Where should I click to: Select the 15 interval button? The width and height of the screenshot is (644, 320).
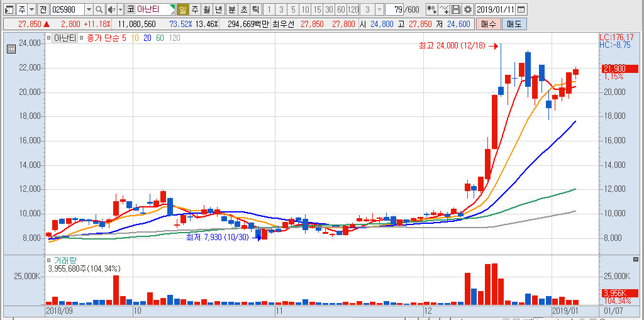point(317,9)
